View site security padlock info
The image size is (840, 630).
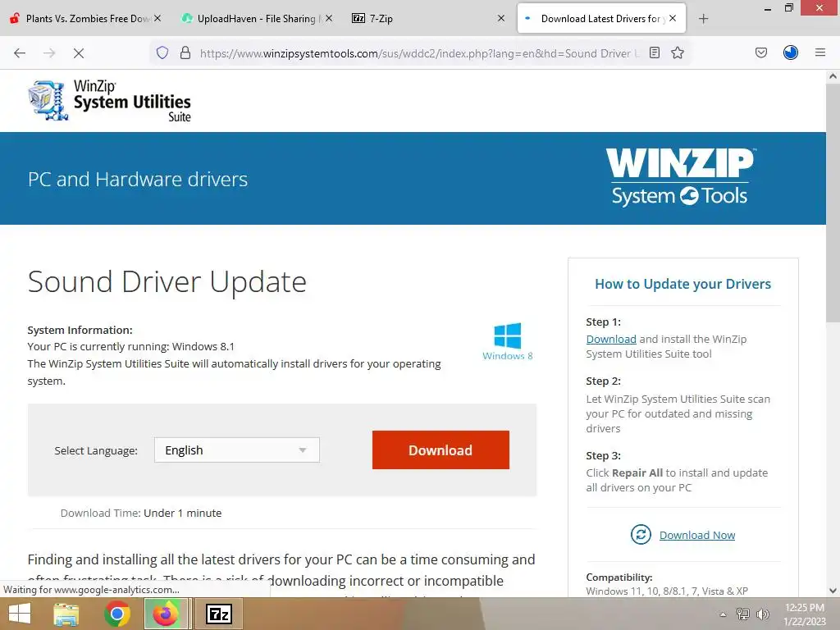185,52
